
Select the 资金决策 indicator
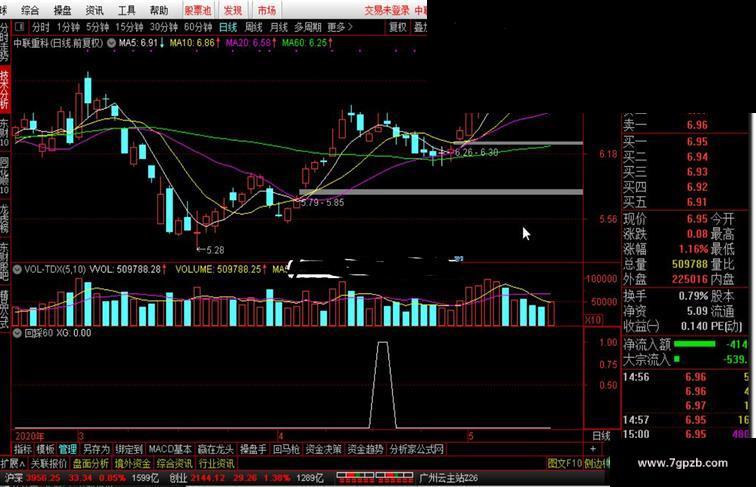324,449
